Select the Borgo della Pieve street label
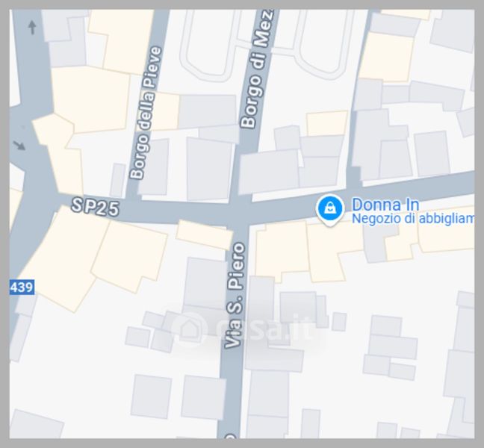The width and height of the screenshot is (484, 448). tap(146, 113)
